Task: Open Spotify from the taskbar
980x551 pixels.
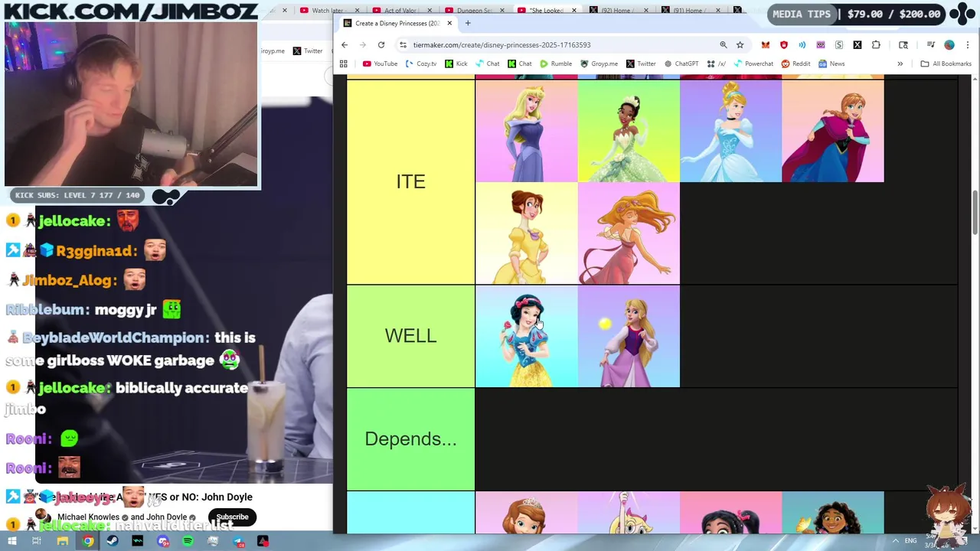Action: coord(188,542)
